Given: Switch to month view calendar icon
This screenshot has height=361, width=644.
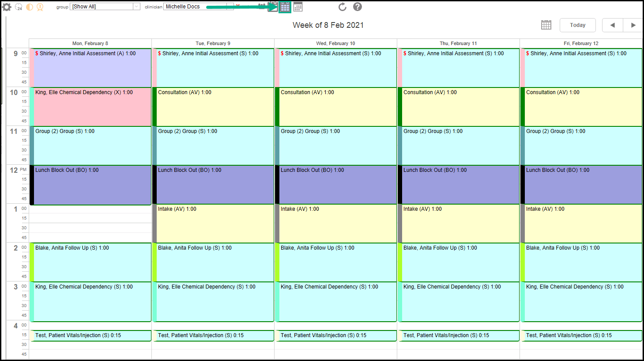Looking at the screenshot, I should pyautogui.click(x=298, y=7).
